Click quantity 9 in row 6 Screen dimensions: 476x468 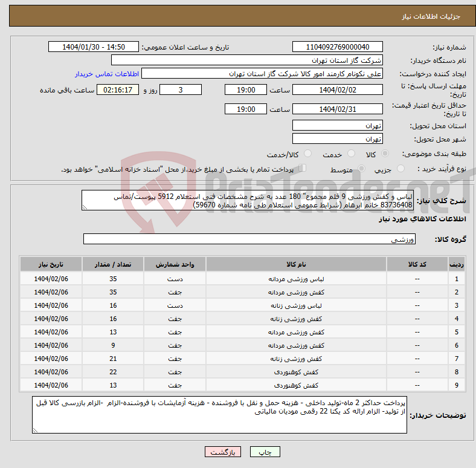tap(113, 345)
